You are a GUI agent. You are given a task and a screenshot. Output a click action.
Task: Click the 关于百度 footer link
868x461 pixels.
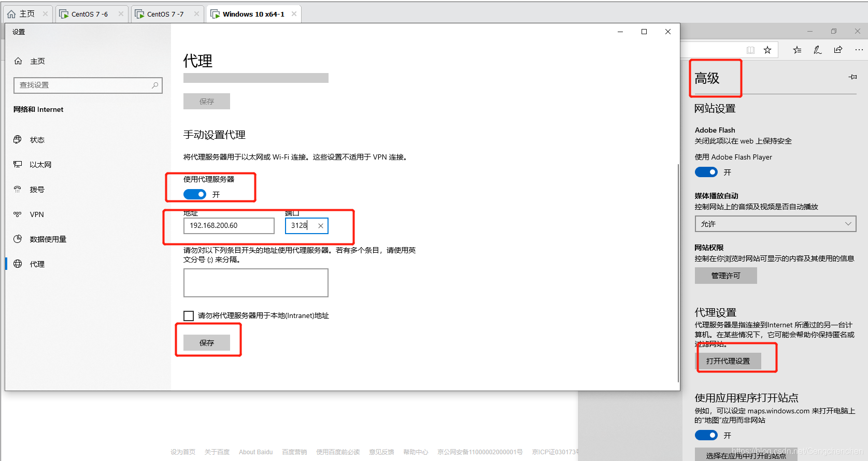217,452
